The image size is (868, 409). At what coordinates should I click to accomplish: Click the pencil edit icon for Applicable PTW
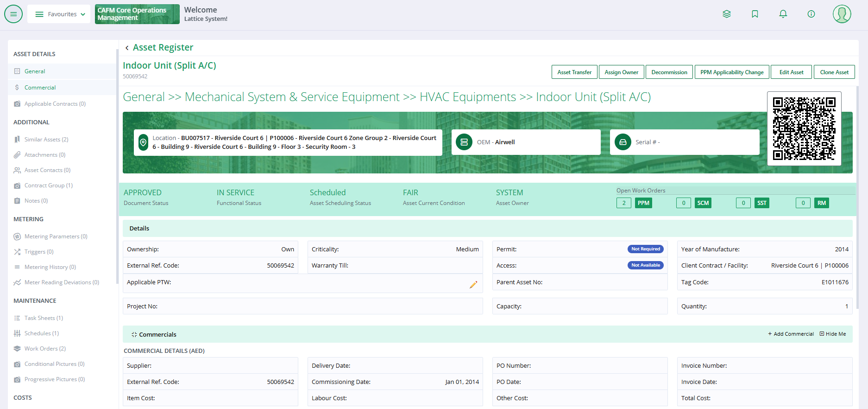click(x=473, y=285)
